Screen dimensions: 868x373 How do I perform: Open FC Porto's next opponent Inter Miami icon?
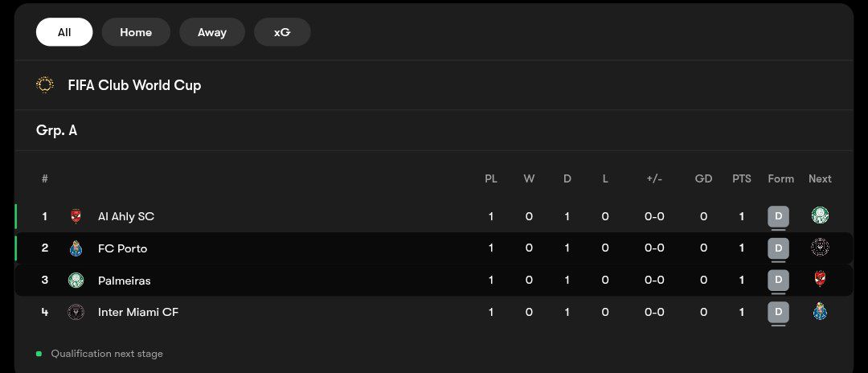820,248
